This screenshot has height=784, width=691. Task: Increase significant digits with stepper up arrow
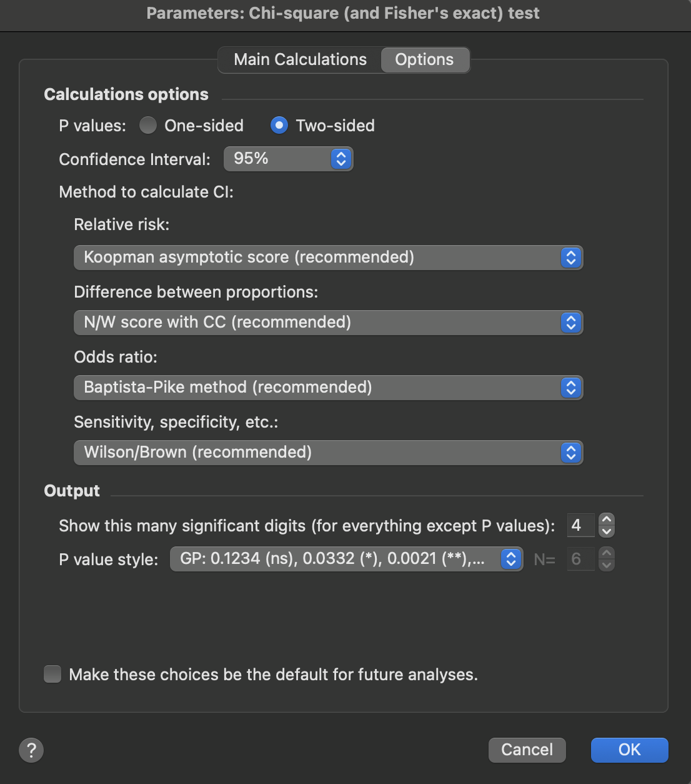coord(606,520)
